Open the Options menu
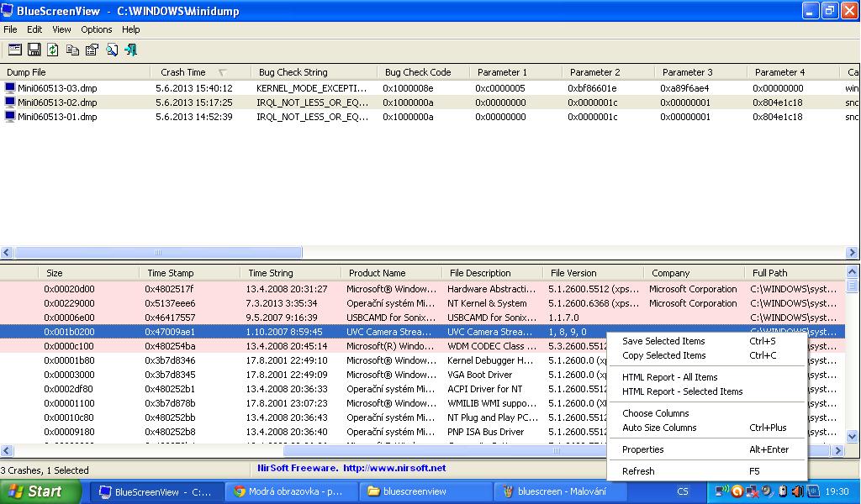Viewport: 861px width, 504px height. (96, 29)
